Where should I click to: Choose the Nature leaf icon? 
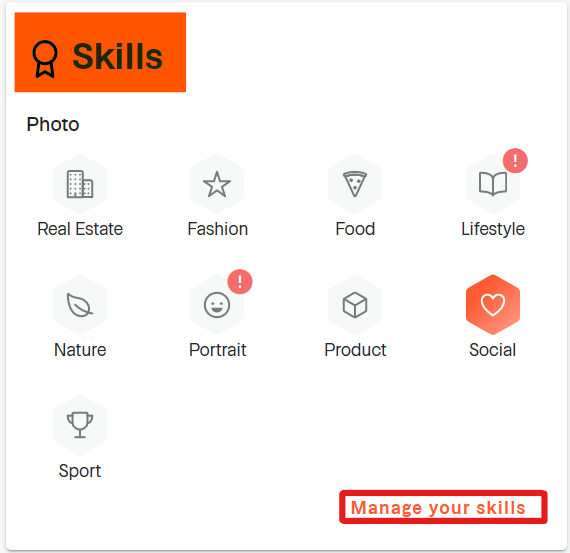[80, 305]
